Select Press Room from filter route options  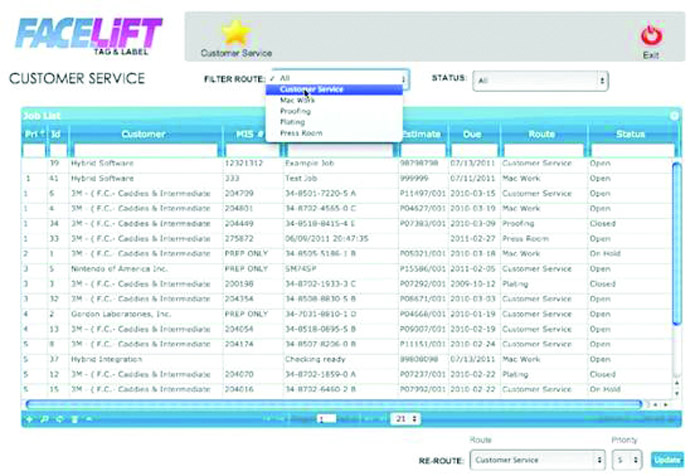click(301, 132)
